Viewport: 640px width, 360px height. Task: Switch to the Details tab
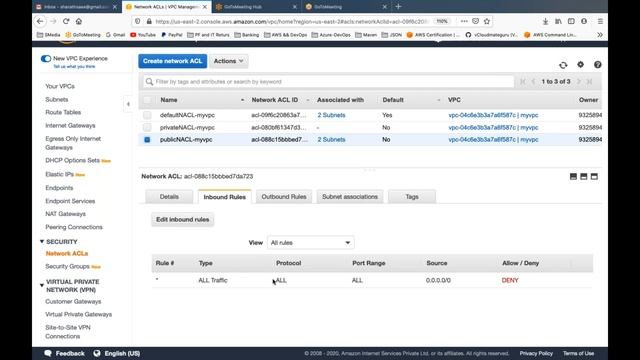click(x=169, y=197)
